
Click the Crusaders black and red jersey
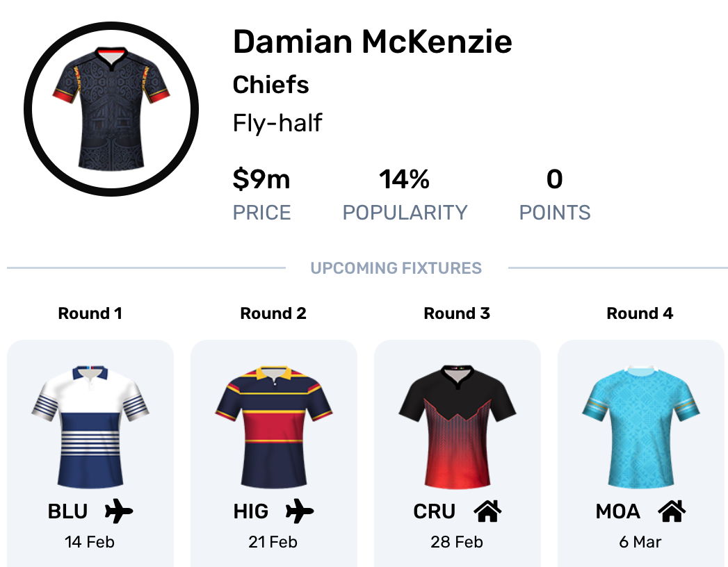click(457, 425)
